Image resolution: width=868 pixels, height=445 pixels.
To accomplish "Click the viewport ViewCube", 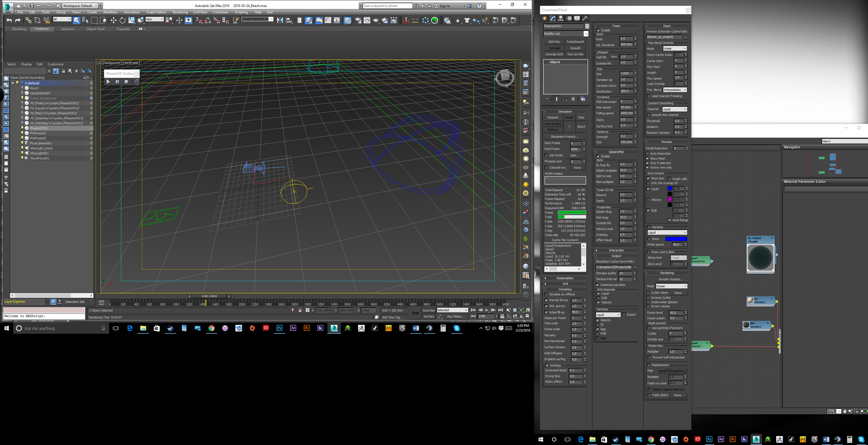I will pyautogui.click(x=504, y=77).
